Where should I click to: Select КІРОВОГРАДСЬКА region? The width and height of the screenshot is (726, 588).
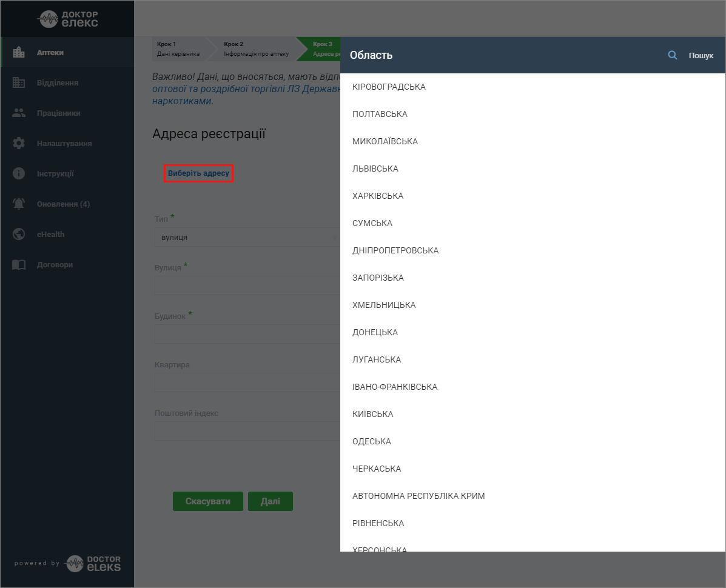click(533, 87)
